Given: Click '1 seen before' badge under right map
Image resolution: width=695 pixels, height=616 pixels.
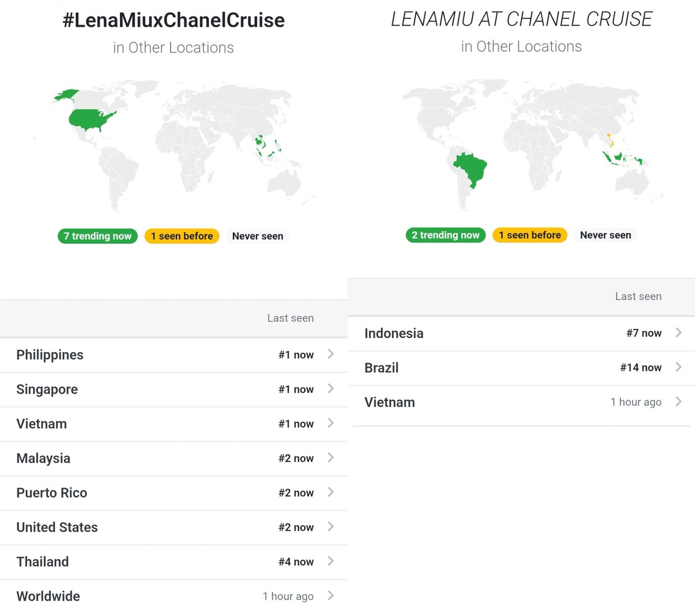Looking at the screenshot, I should (530, 235).
